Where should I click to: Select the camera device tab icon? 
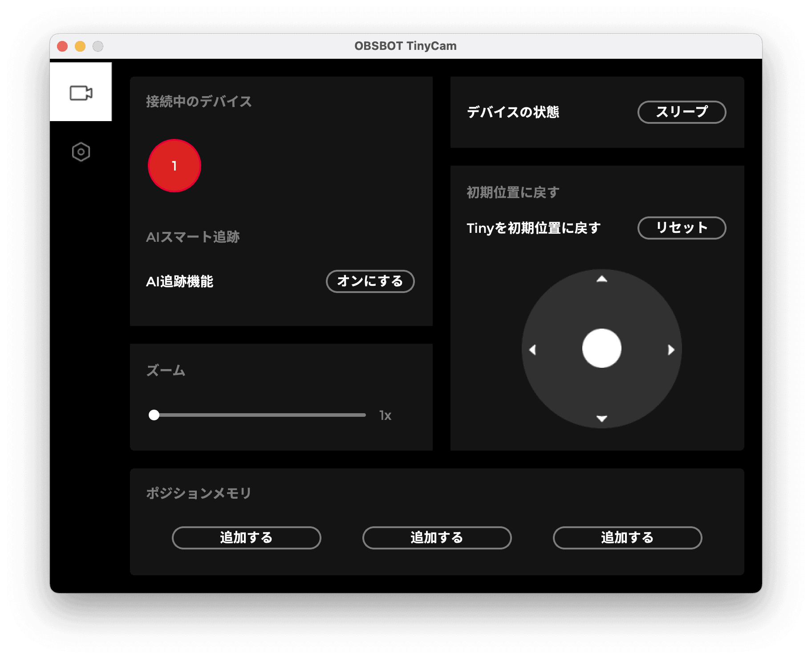81,92
